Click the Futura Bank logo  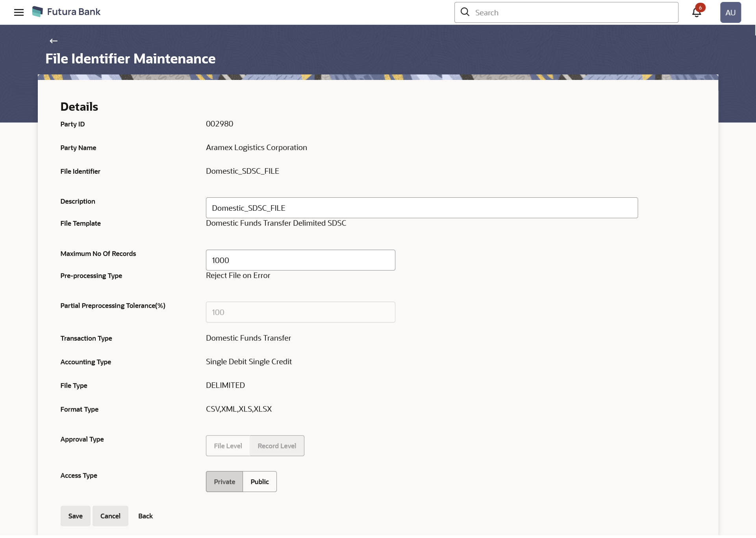tap(37, 12)
